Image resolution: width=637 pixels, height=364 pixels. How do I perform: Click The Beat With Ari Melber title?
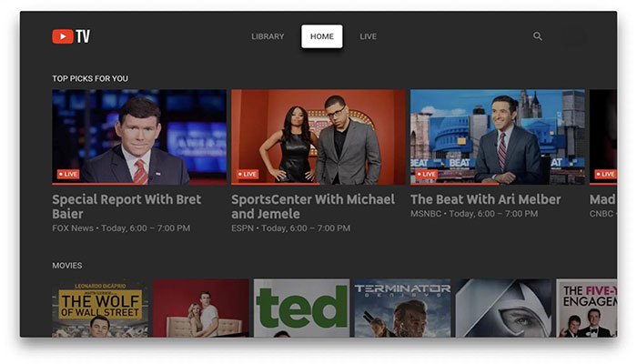tap(485, 199)
